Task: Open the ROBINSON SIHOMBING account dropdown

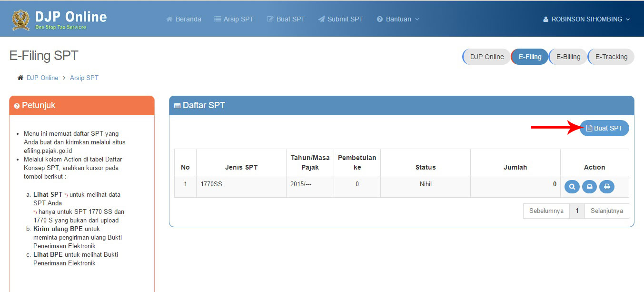Action: [x=586, y=19]
